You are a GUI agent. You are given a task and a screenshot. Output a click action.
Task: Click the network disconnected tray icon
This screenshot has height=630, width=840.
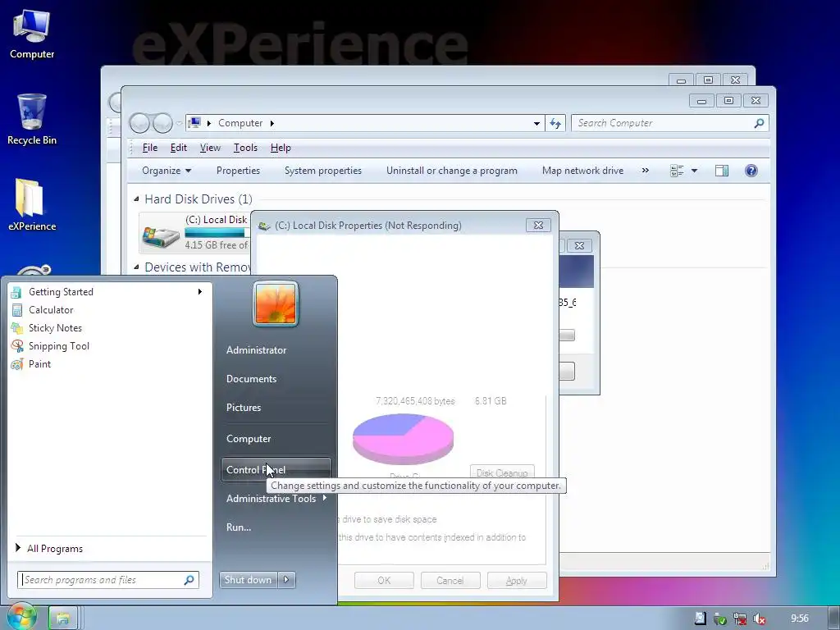pyautogui.click(x=740, y=619)
